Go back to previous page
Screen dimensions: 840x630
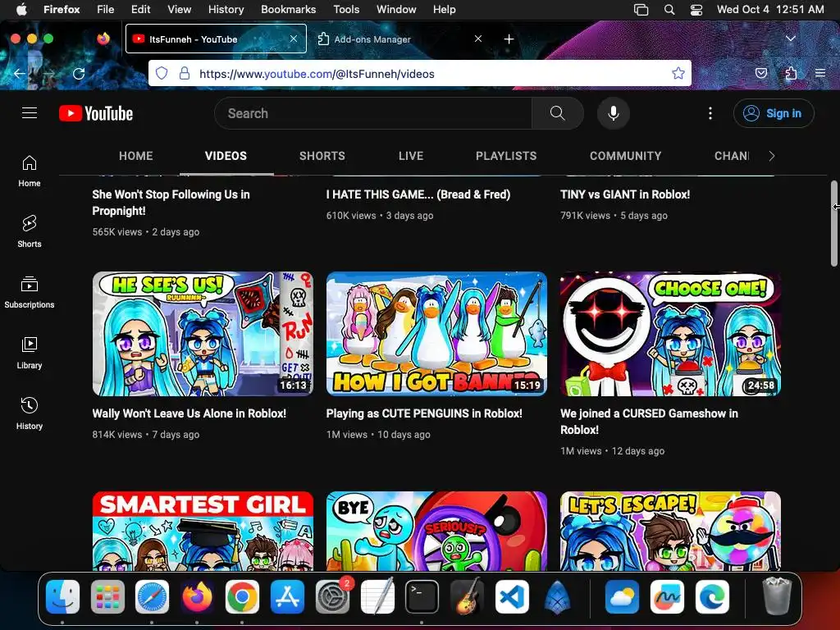click(20, 73)
